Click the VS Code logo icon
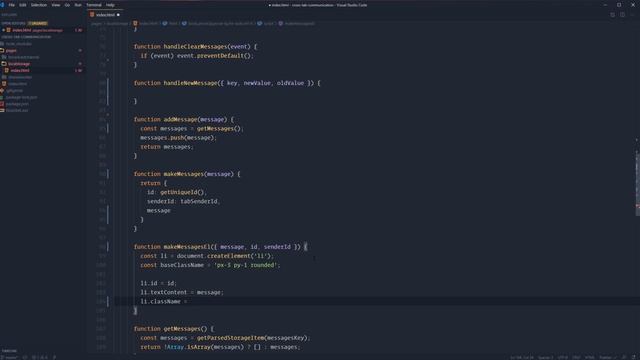This screenshot has width=640, height=360. point(2,5)
